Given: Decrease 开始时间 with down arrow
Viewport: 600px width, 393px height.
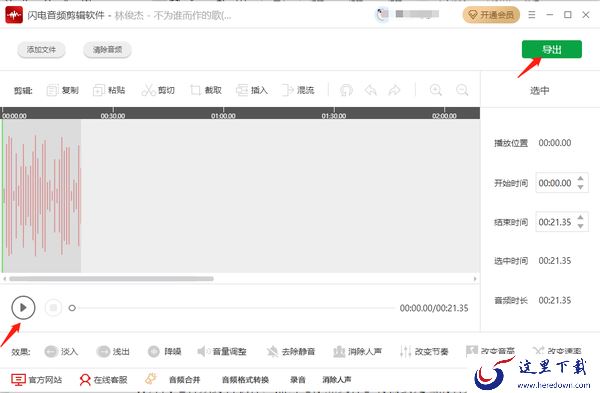Looking at the screenshot, I should tap(580, 187).
